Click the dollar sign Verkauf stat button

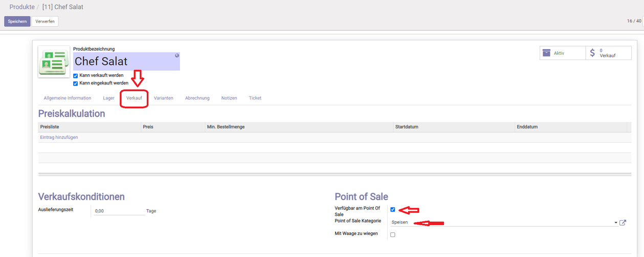[608, 53]
